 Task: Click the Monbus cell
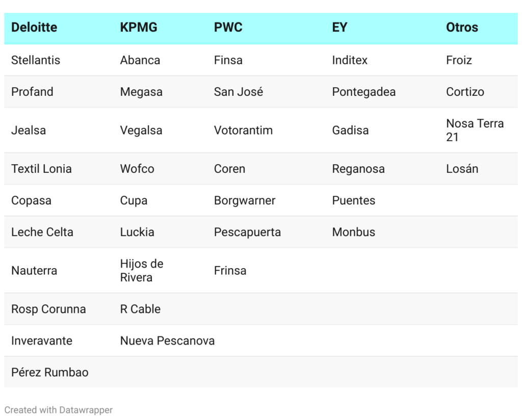coord(354,232)
